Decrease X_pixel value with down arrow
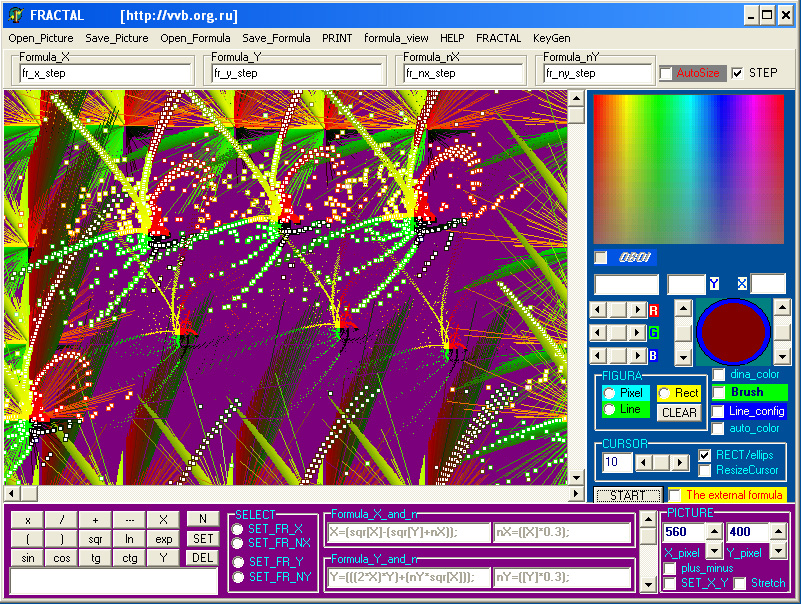Screen dimensions: 801x604 [714, 550]
